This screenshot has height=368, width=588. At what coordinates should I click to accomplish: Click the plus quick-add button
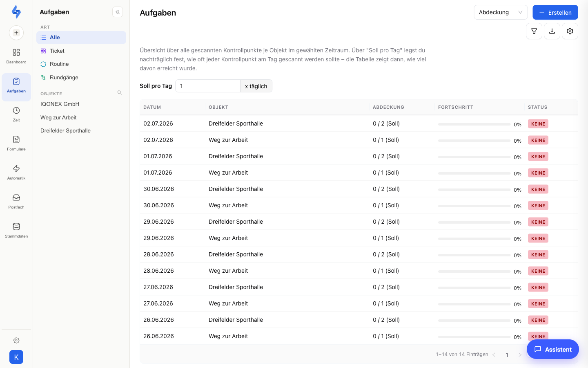(x=16, y=33)
